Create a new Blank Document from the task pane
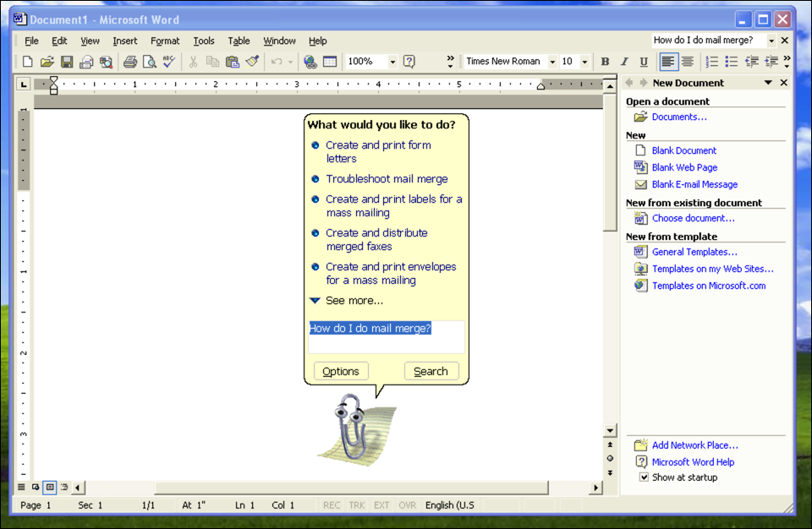 tap(683, 150)
